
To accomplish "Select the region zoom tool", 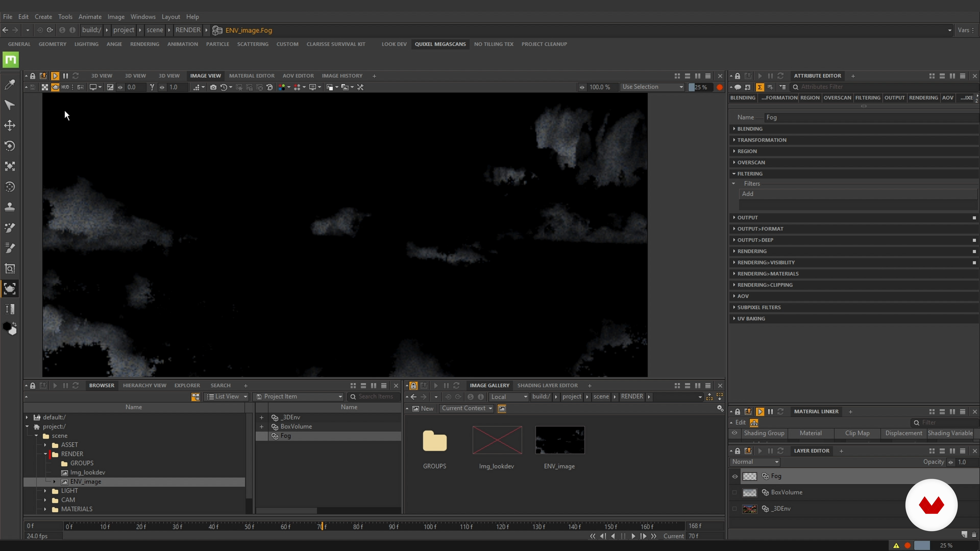I will pyautogui.click(x=9, y=268).
